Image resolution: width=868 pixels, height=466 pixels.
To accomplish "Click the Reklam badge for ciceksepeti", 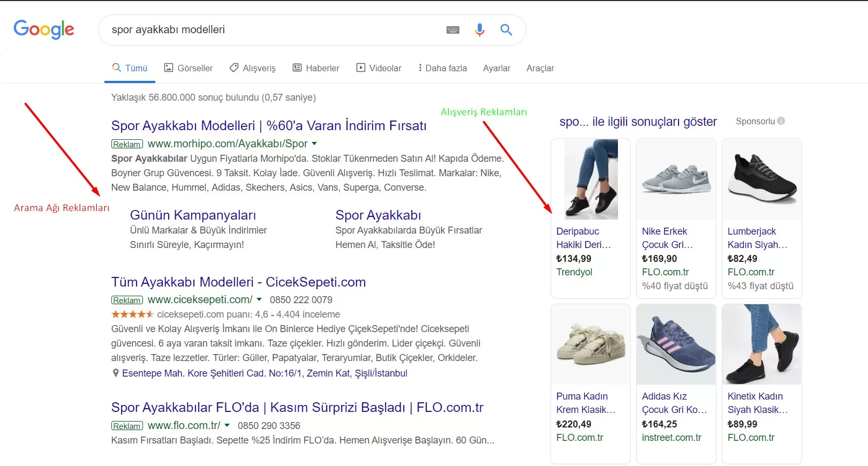I will click(x=127, y=300).
